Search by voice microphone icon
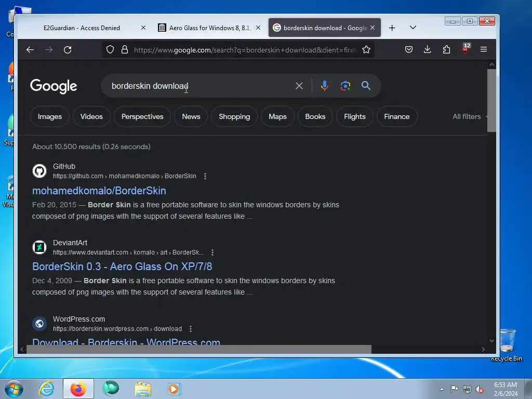This screenshot has width=532, height=399. pyautogui.click(x=324, y=86)
